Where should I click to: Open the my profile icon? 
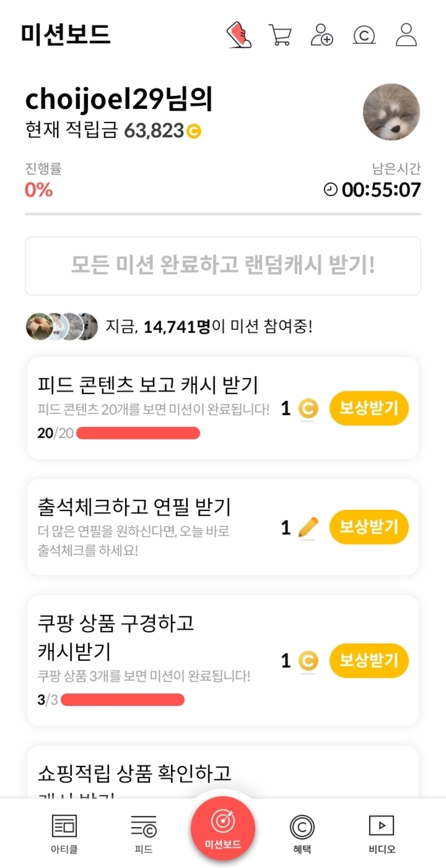coord(406,35)
